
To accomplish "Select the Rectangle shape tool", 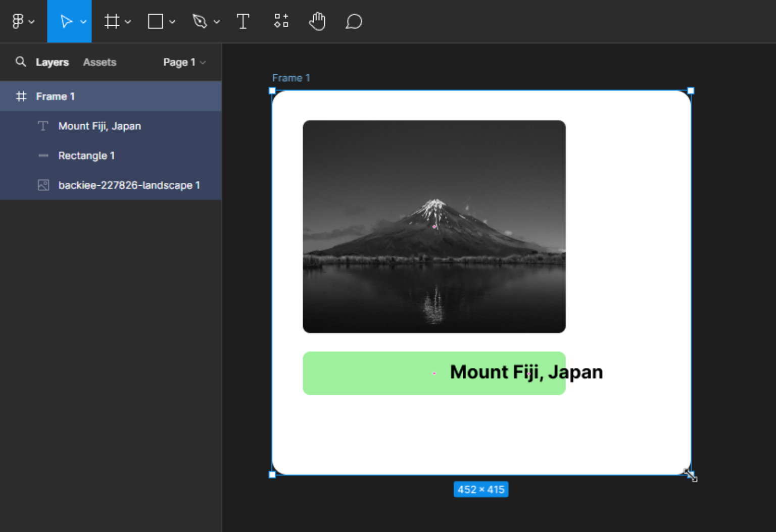I will pos(156,21).
